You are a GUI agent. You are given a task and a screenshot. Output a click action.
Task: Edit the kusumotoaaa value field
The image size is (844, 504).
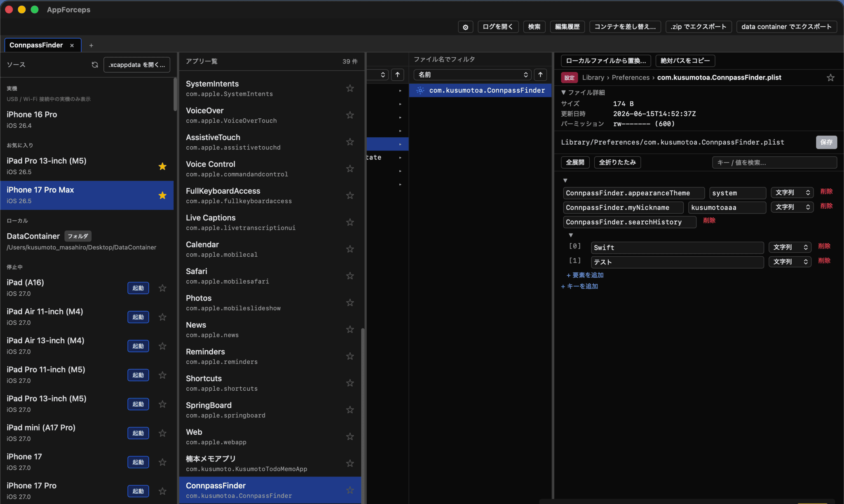point(727,207)
